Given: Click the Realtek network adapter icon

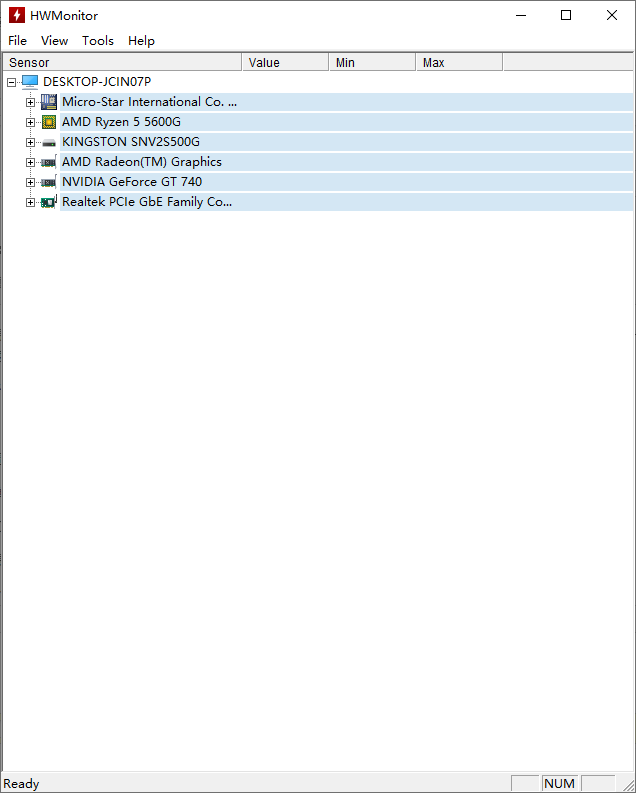Looking at the screenshot, I should coord(49,202).
